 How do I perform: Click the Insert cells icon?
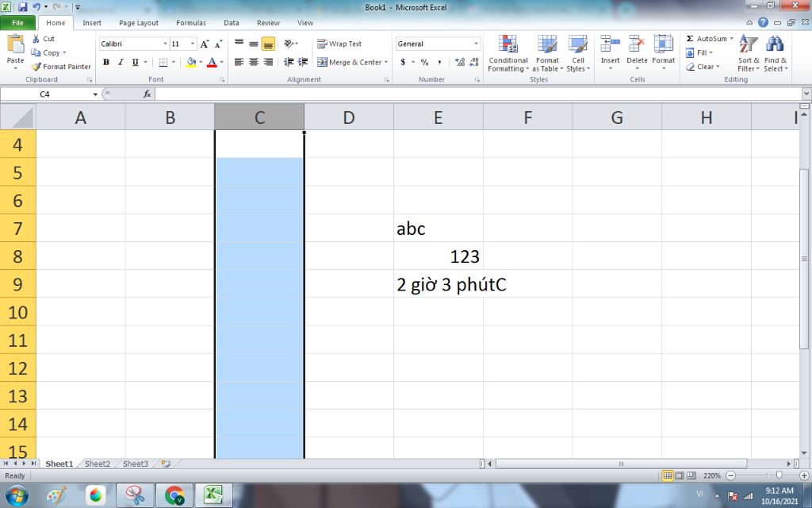(x=610, y=44)
